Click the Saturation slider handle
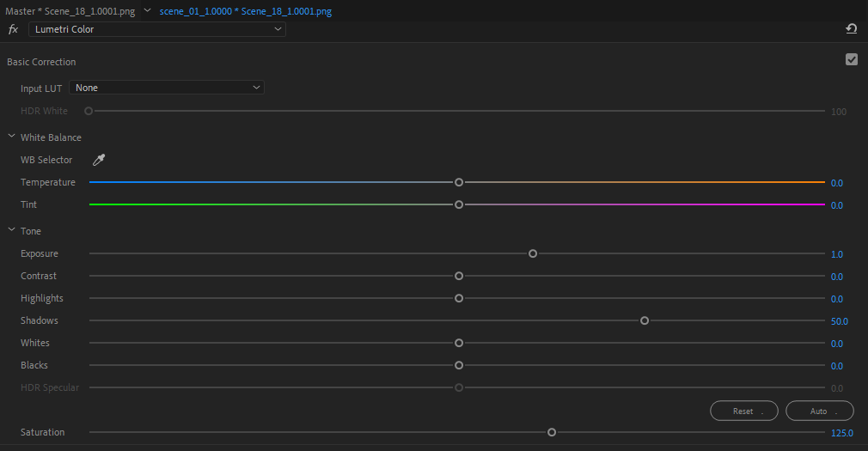Viewport: 868px width, 451px height. [552, 432]
